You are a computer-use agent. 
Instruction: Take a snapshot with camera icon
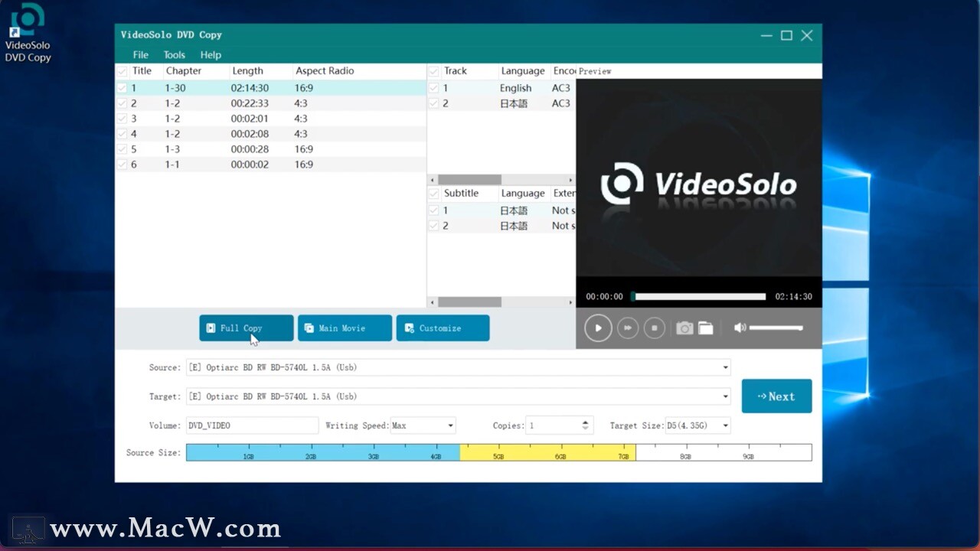click(684, 328)
